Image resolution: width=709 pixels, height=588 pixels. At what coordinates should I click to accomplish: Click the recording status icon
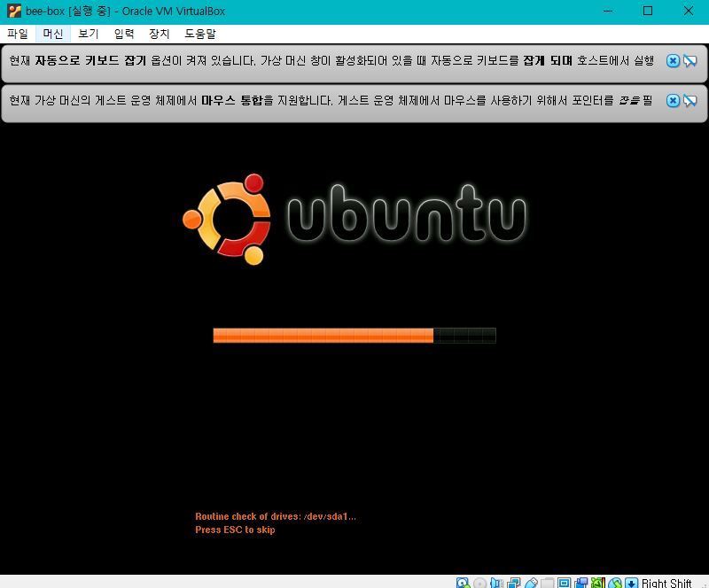coord(581,583)
